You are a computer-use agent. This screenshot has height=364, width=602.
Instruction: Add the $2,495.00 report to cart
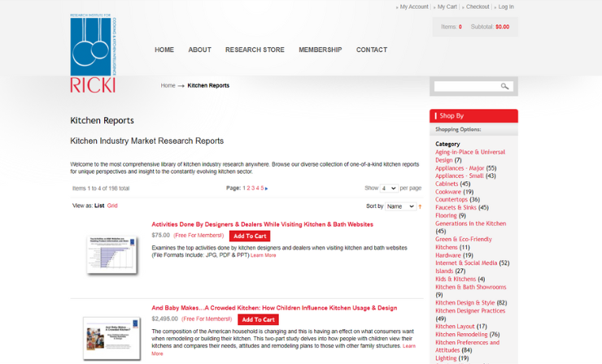click(x=258, y=319)
